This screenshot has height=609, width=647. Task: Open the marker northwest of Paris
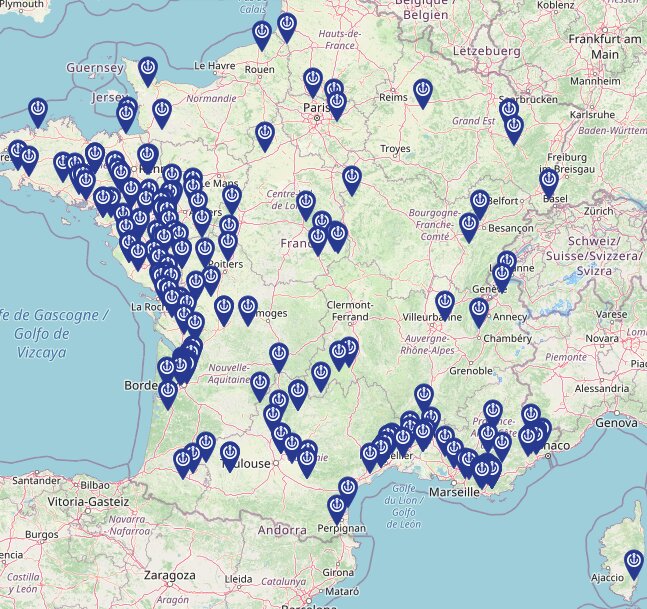[313, 81]
